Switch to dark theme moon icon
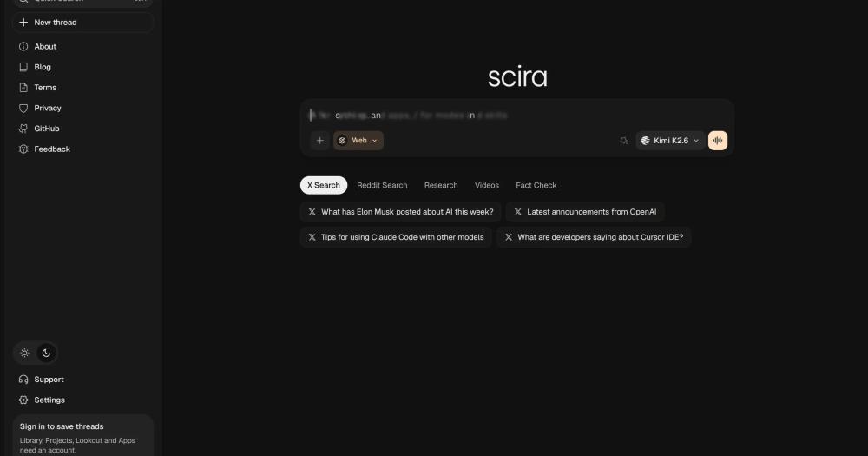 pos(47,353)
